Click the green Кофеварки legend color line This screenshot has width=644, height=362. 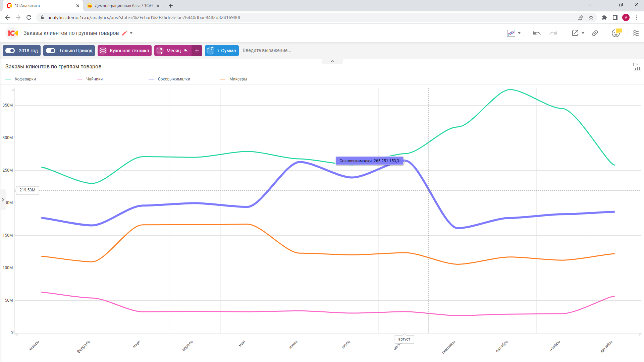point(8,79)
